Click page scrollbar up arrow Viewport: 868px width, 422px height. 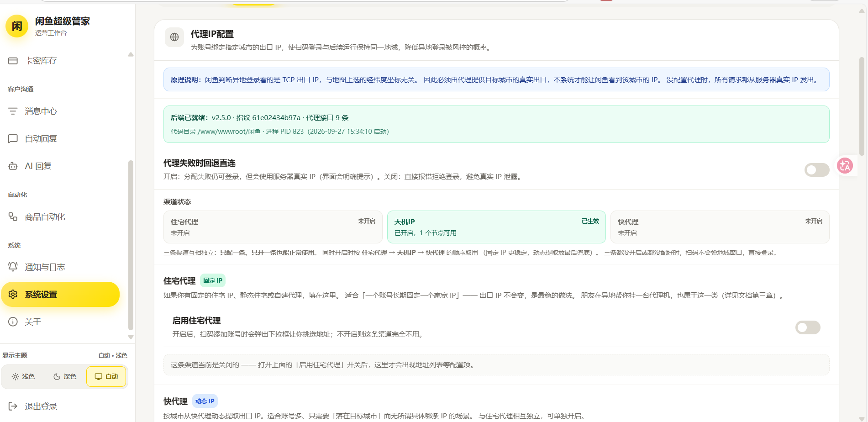862,11
